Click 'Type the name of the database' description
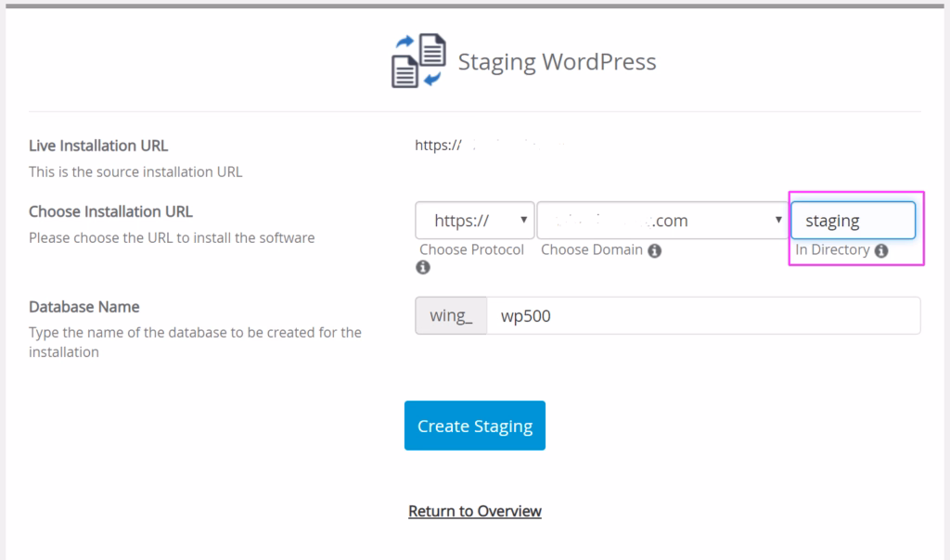 [x=195, y=342]
